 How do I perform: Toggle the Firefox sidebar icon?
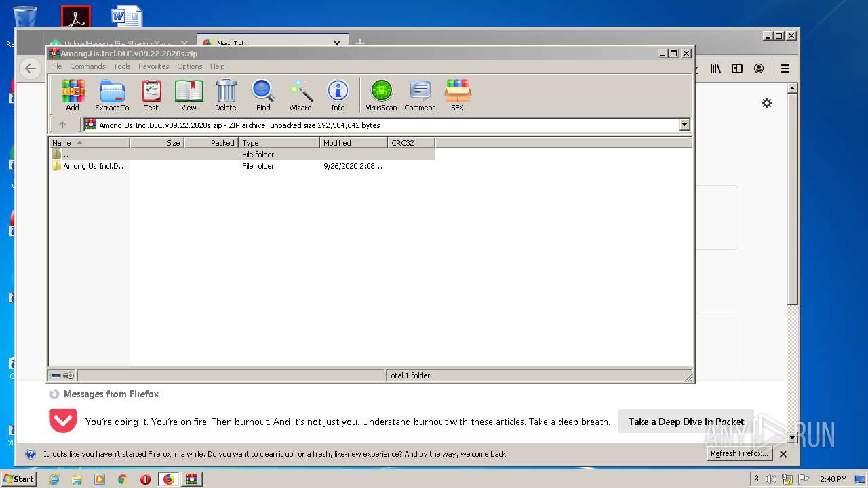pos(737,68)
